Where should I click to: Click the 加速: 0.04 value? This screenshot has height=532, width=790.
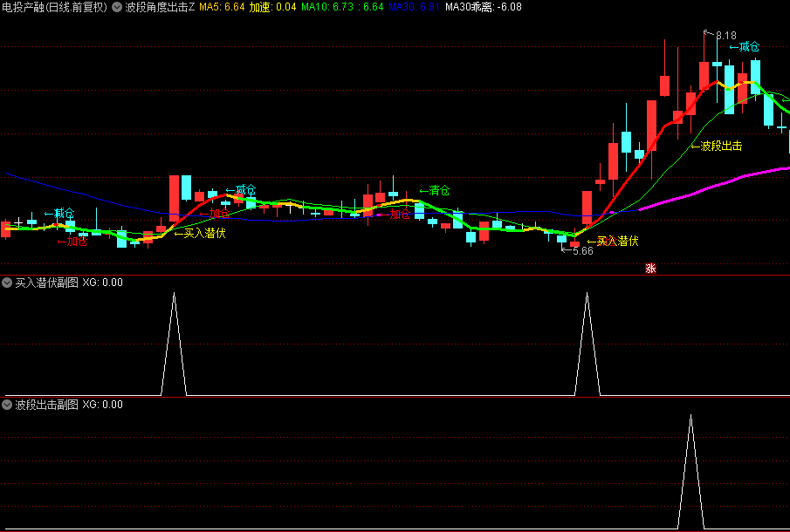click(273, 7)
